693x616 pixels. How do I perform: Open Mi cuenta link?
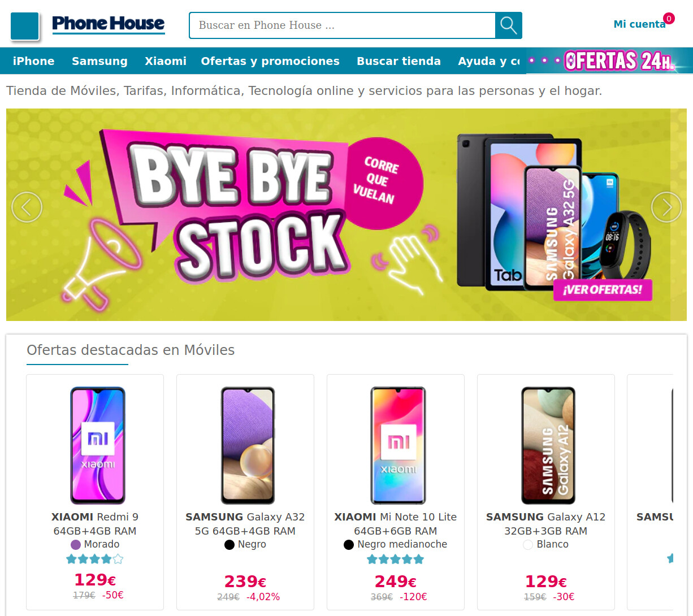coord(639,24)
